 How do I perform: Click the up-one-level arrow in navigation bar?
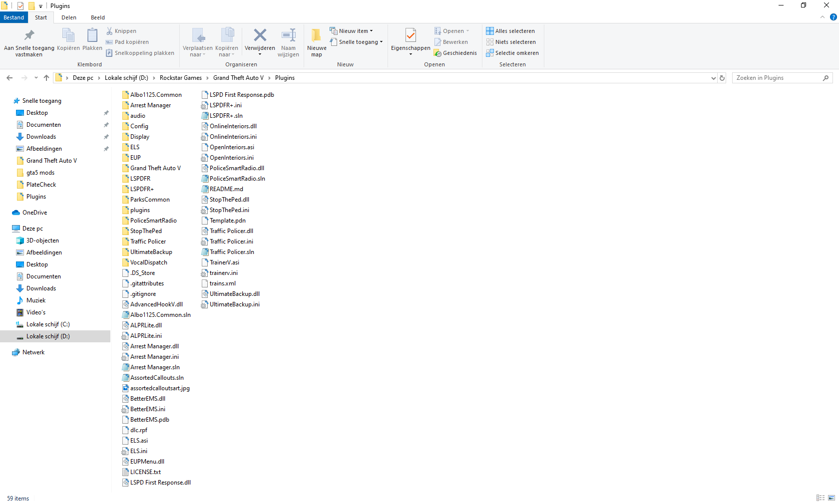(46, 78)
